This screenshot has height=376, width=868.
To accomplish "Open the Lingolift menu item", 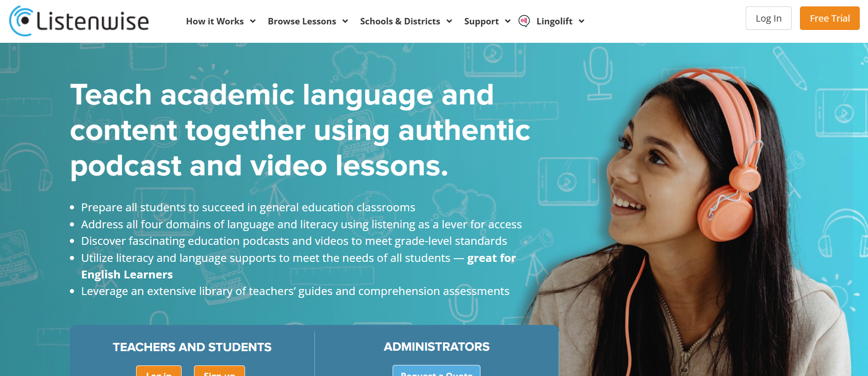I will pyautogui.click(x=554, y=21).
